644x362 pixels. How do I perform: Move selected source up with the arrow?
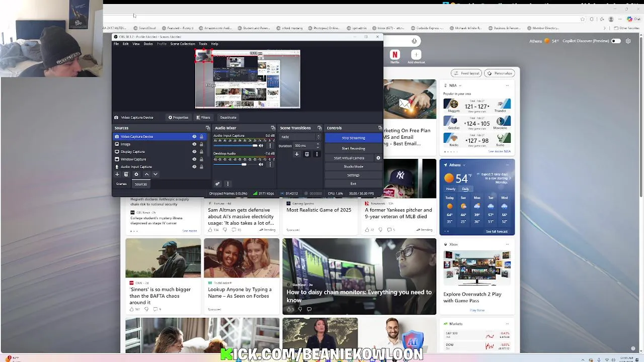tap(146, 174)
